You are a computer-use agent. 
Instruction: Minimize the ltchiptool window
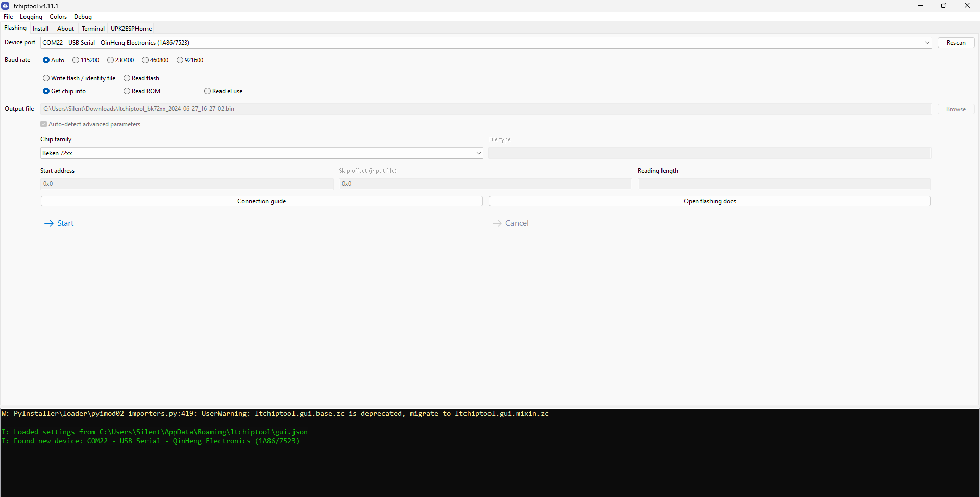[921, 6]
